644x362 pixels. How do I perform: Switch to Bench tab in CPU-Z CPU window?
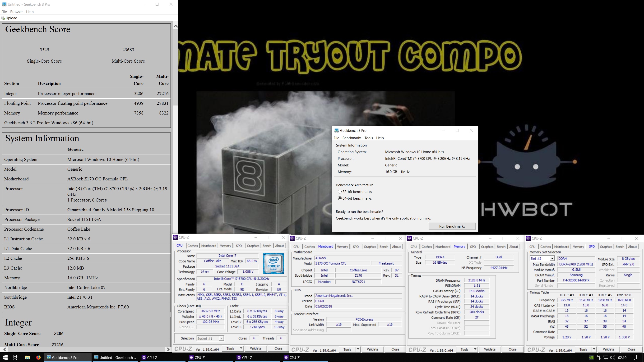pos(267,246)
